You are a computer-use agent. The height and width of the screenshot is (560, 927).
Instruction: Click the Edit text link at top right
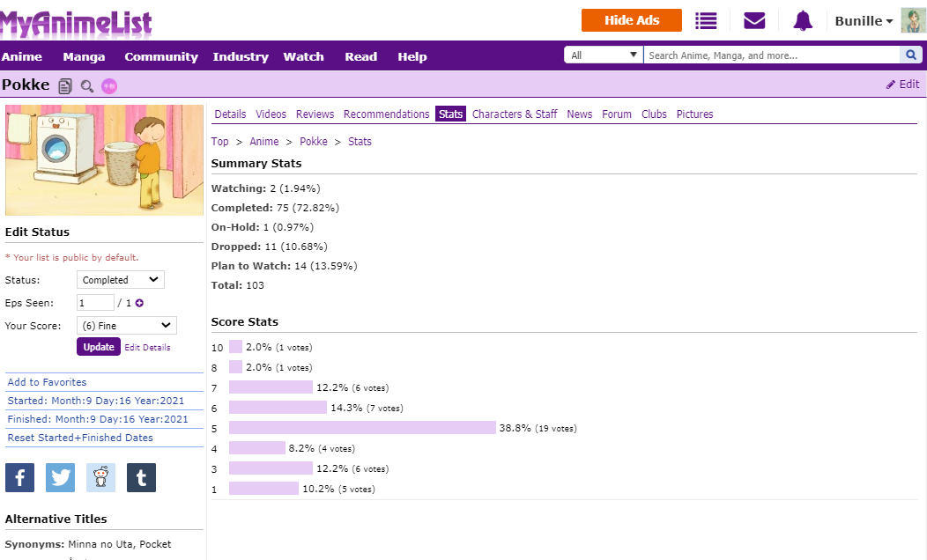point(909,85)
